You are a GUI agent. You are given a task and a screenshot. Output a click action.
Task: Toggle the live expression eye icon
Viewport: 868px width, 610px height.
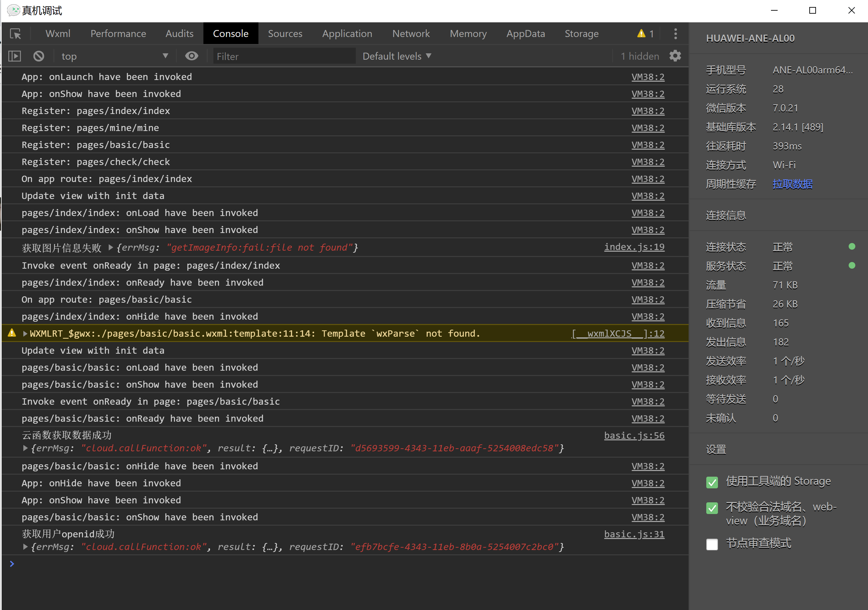[x=192, y=56]
